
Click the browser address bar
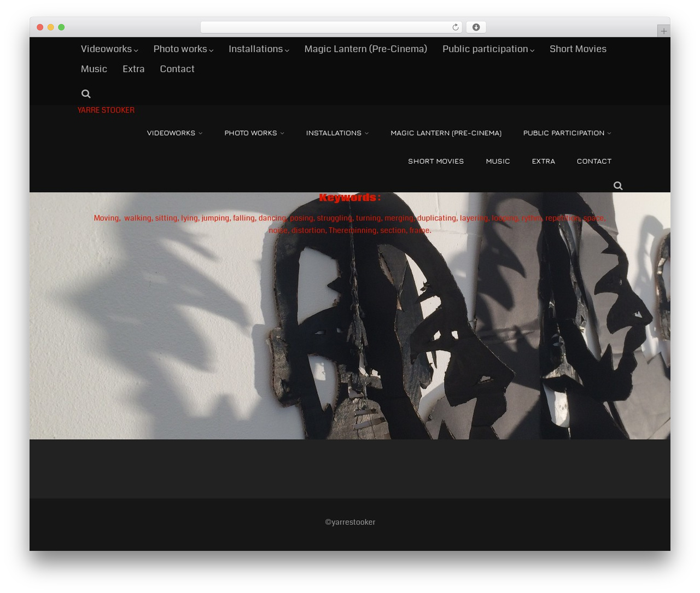point(331,27)
